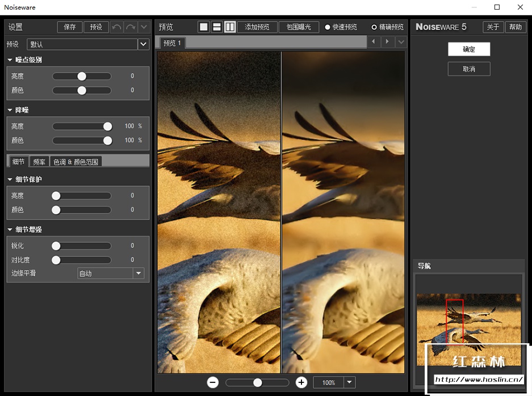Viewport: 532px width, 396px height.
Task: Select single preview layout icon
Action: click(204, 27)
